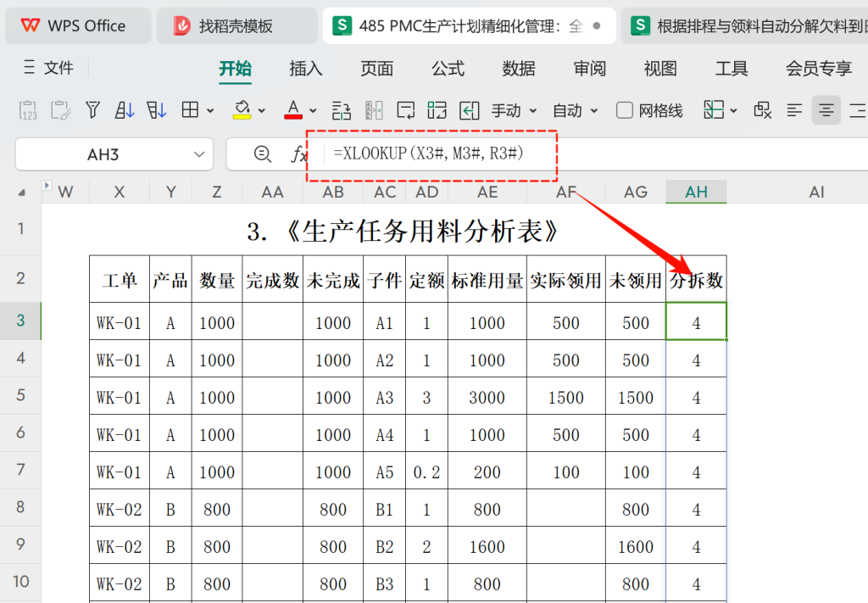This screenshot has height=603, width=868.
Task: Toggle the 网格线 checkbox
Action: (625, 111)
